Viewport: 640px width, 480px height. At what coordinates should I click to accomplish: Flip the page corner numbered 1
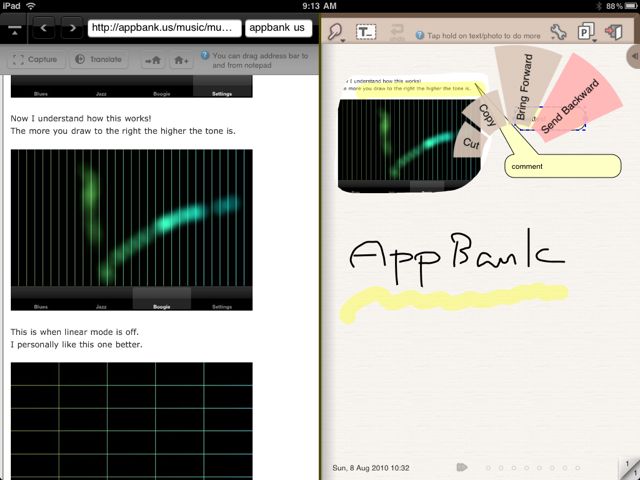pos(629,468)
